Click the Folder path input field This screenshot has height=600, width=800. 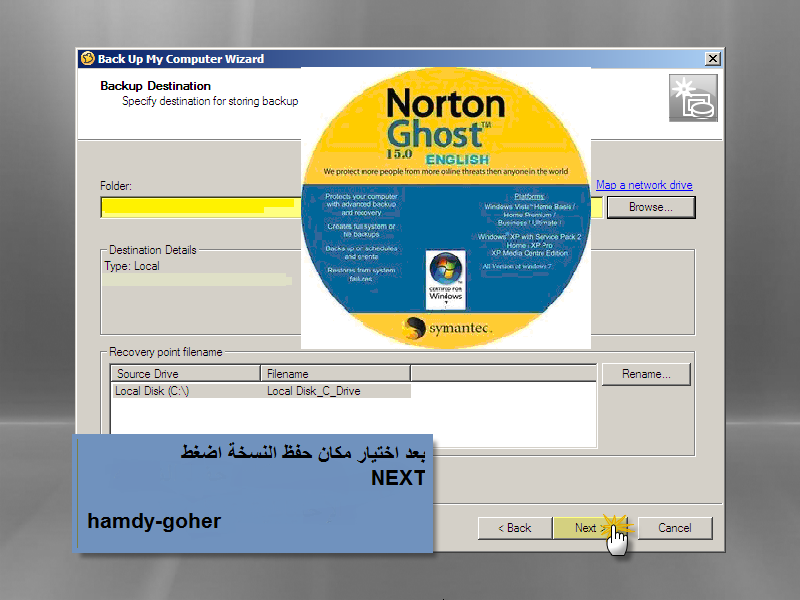(352, 208)
